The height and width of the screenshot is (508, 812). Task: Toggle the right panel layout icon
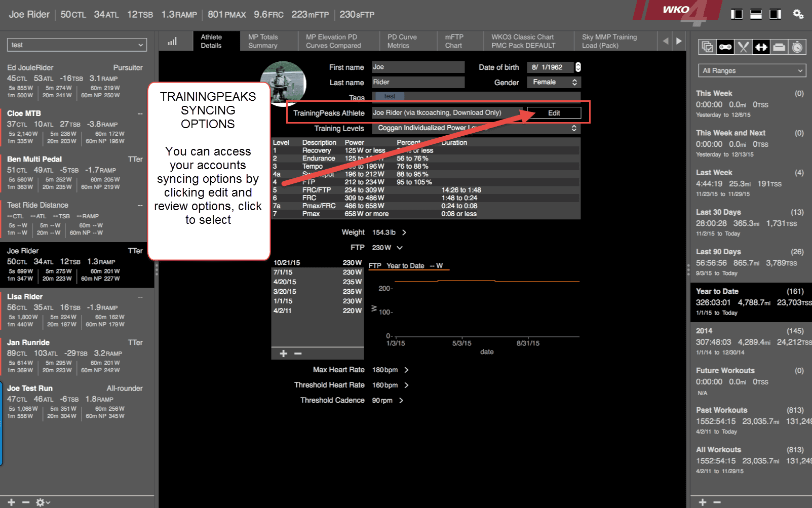[775, 14]
